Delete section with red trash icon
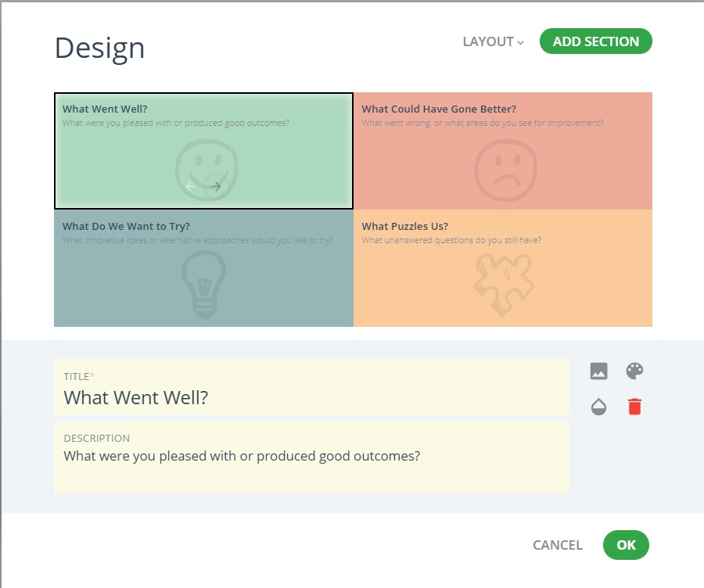This screenshot has height=588, width=704. (634, 407)
